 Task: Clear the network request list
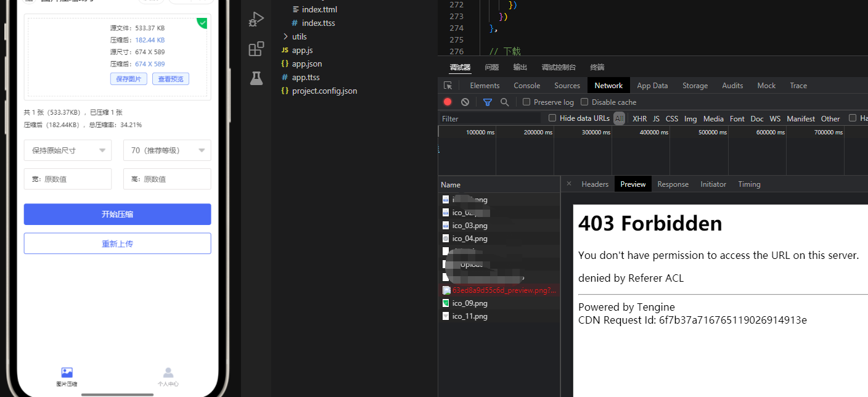[465, 102]
